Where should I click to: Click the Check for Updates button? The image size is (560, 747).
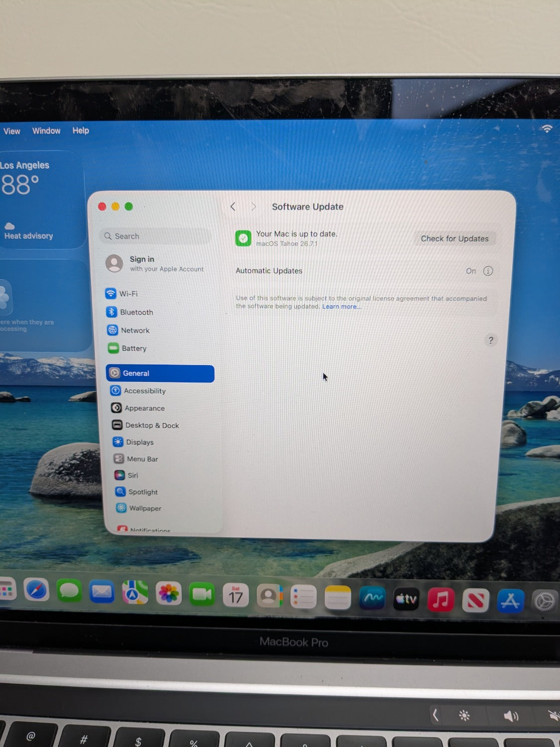click(455, 239)
